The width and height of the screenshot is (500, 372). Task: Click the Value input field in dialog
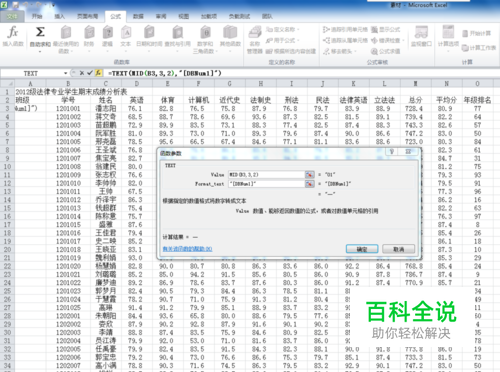[266, 174]
